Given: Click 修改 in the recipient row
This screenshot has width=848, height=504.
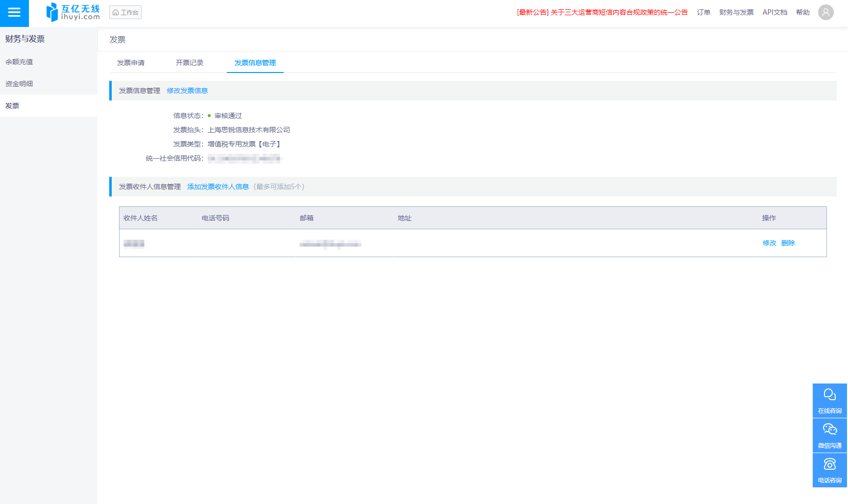Looking at the screenshot, I should point(769,243).
